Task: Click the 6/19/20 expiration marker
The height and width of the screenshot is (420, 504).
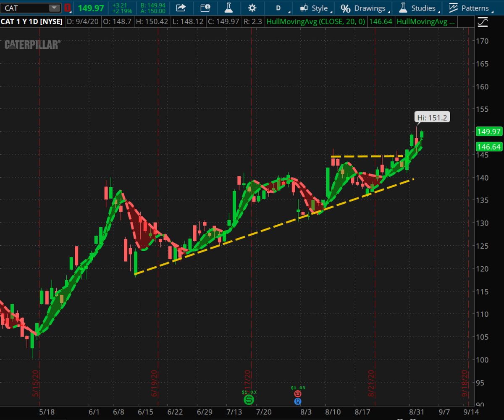Action: (x=155, y=383)
